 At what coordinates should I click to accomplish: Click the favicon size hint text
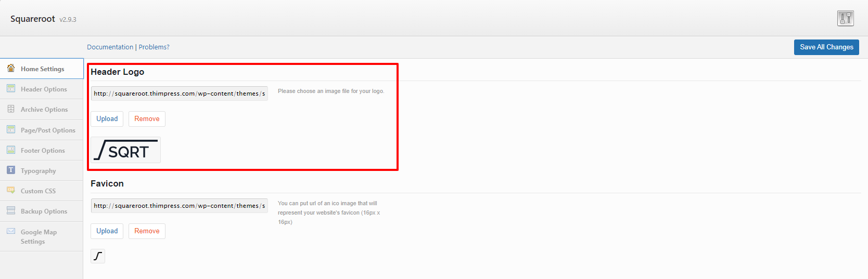click(329, 212)
